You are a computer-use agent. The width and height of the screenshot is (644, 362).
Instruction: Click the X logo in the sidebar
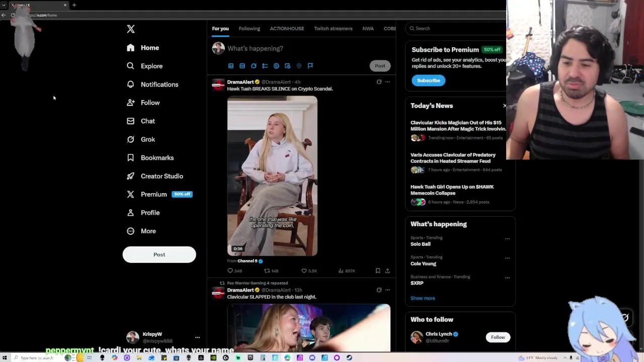131,29
